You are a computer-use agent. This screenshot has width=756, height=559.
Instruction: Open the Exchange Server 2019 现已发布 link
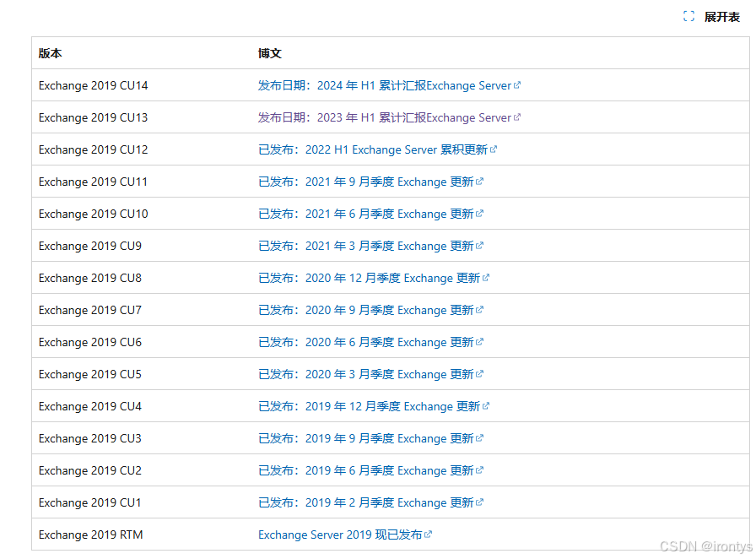(345, 535)
